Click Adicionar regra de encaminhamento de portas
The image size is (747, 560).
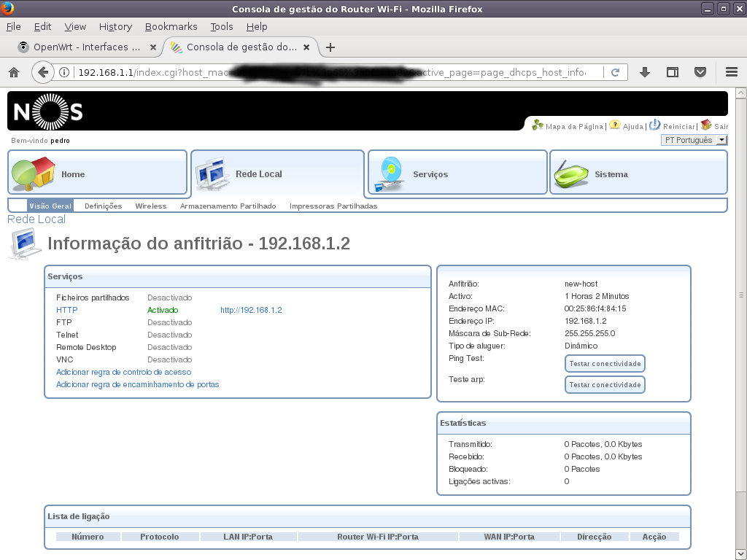(x=138, y=384)
